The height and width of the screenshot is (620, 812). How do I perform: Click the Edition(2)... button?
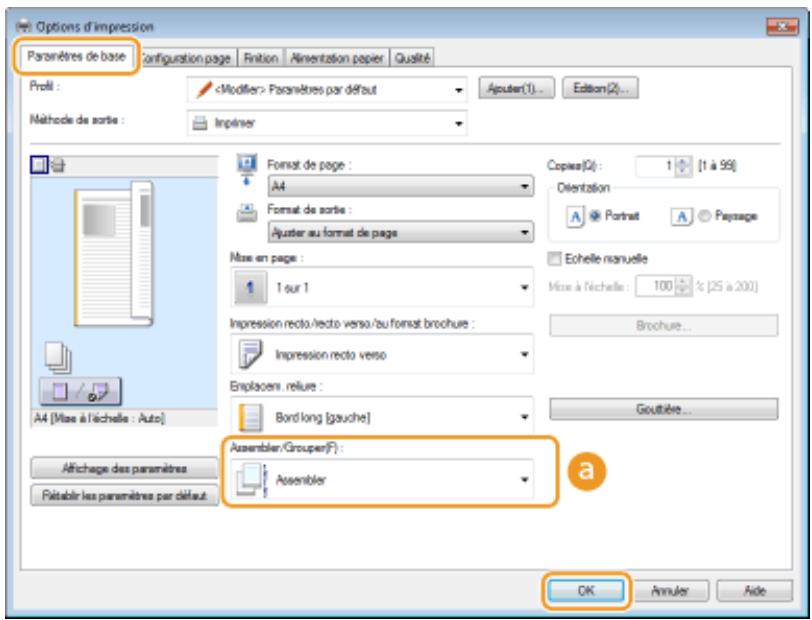600,89
